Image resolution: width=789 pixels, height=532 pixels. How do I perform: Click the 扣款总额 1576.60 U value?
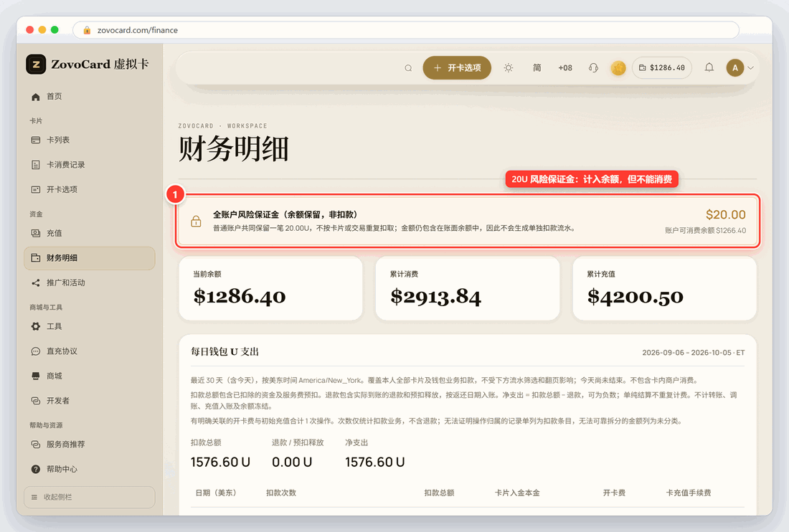(220, 462)
